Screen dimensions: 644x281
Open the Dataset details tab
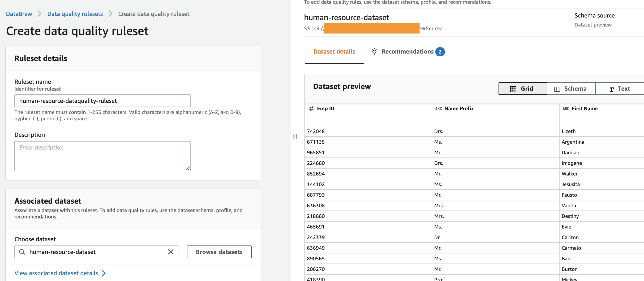(x=334, y=52)
